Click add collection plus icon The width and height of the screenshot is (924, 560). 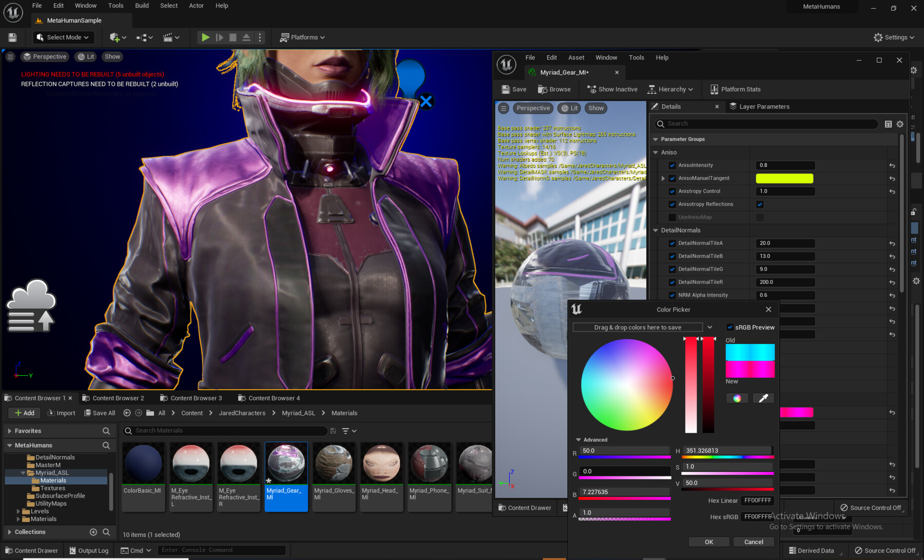93,532
